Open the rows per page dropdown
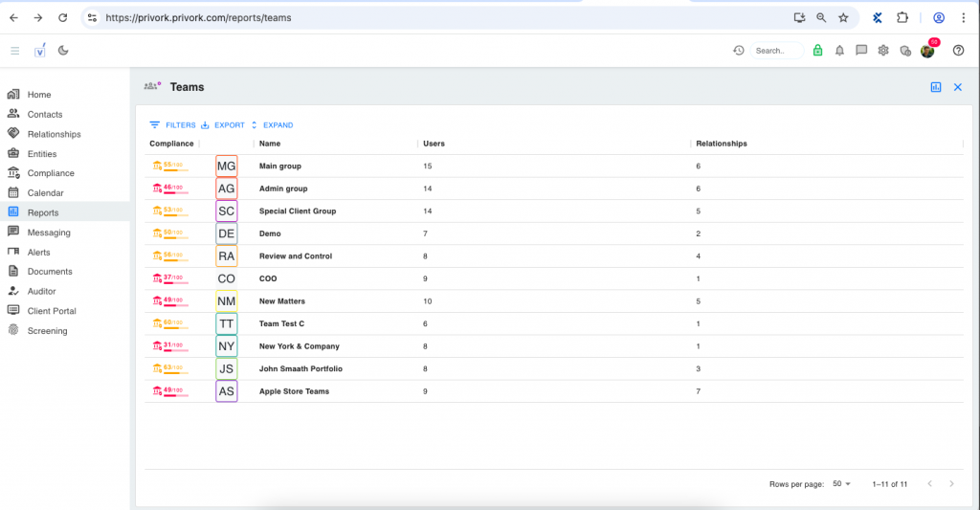 (841, 484)
